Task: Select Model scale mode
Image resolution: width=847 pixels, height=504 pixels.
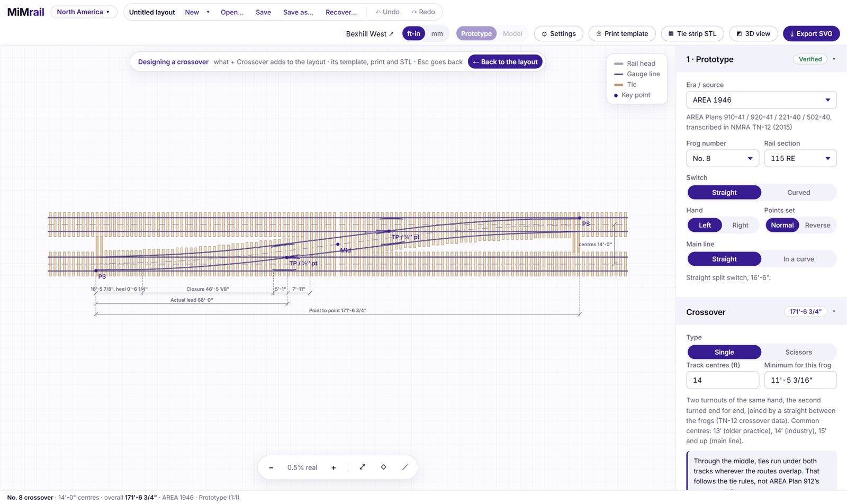Action: [512, 33]
